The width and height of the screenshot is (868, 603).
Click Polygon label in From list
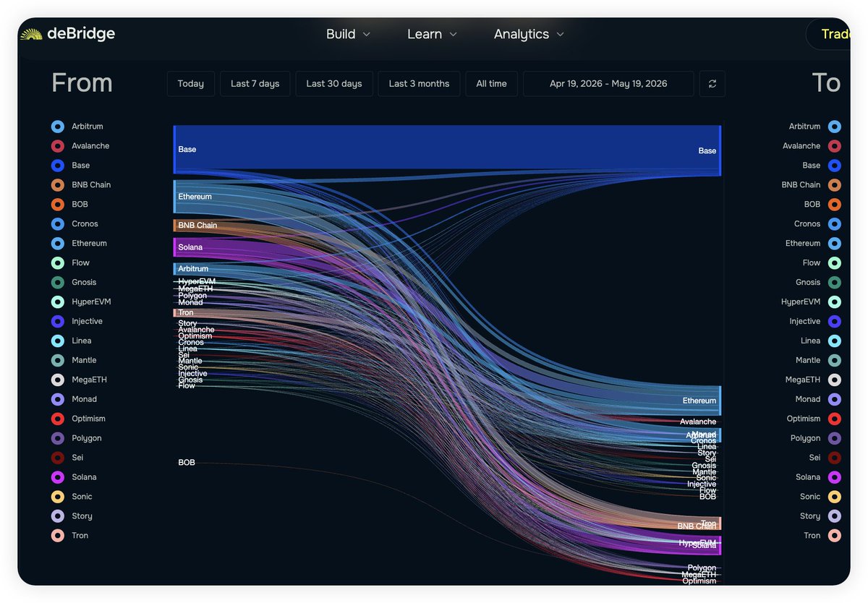point(87,438)
